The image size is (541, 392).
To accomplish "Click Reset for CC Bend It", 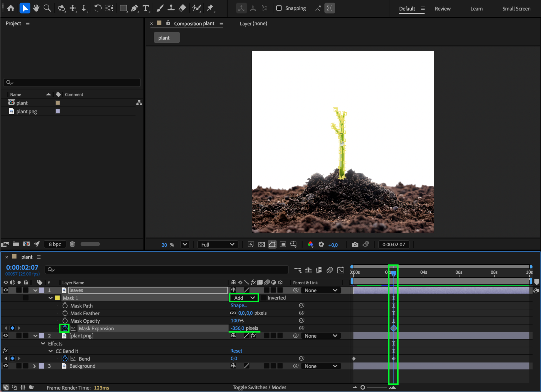I will click(x=236, y=351).
